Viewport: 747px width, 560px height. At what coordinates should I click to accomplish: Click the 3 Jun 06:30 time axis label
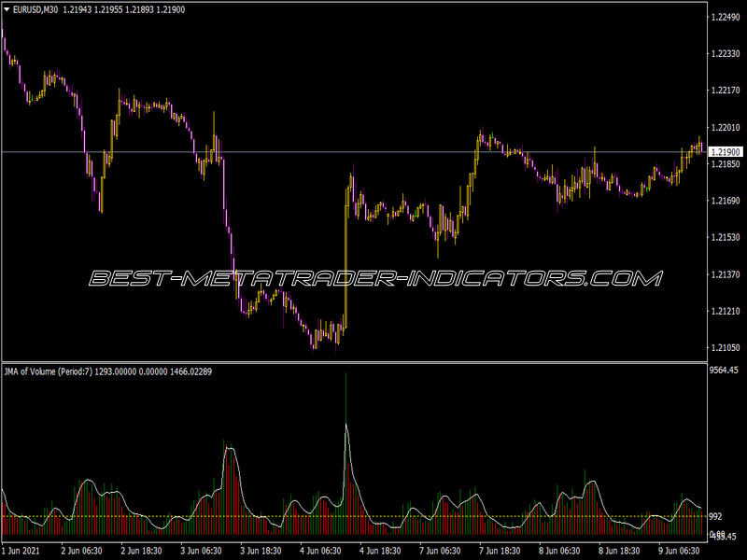pos(201,551)
